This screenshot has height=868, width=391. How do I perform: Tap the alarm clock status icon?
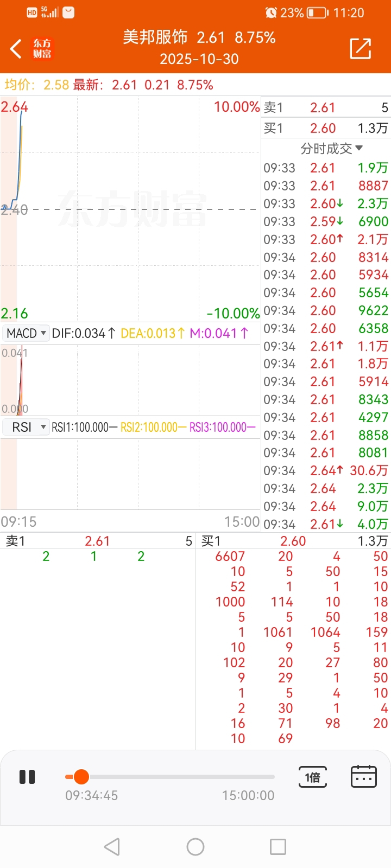click(271, 12)
